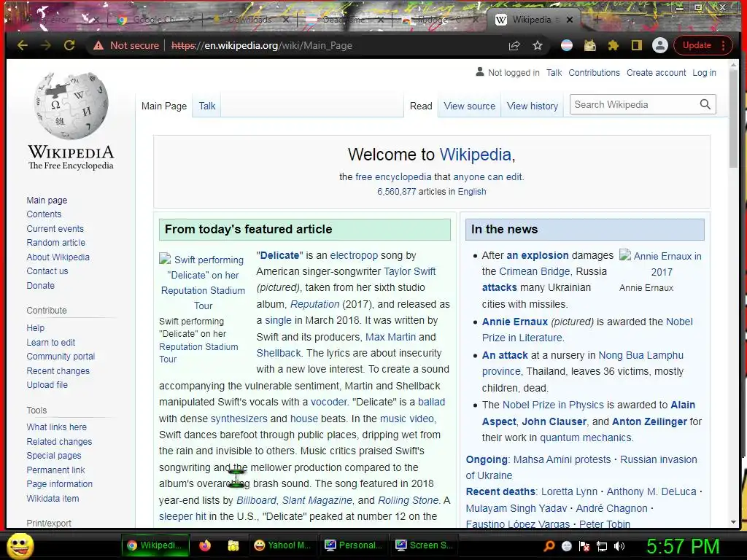This screenshot has width=747, height=560.
Task: Click the scrollbar down arrow
Action: pos(733,522)
